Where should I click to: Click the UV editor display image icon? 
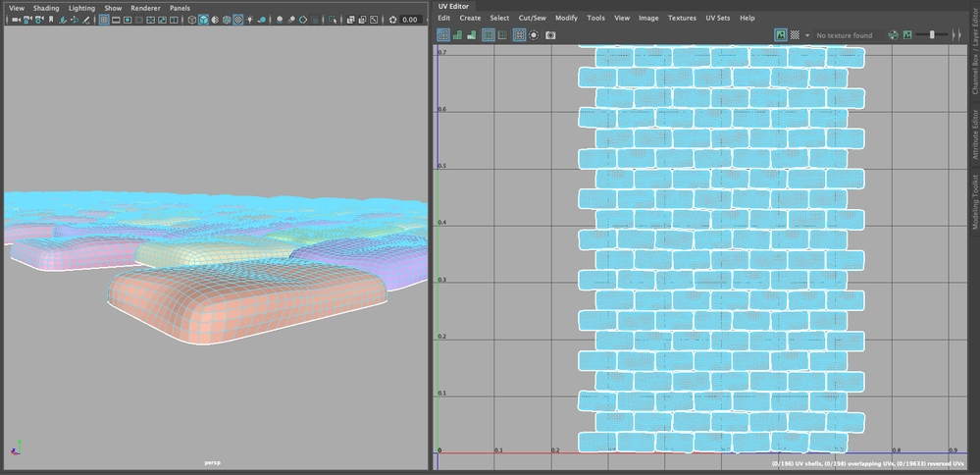[780, 35]
